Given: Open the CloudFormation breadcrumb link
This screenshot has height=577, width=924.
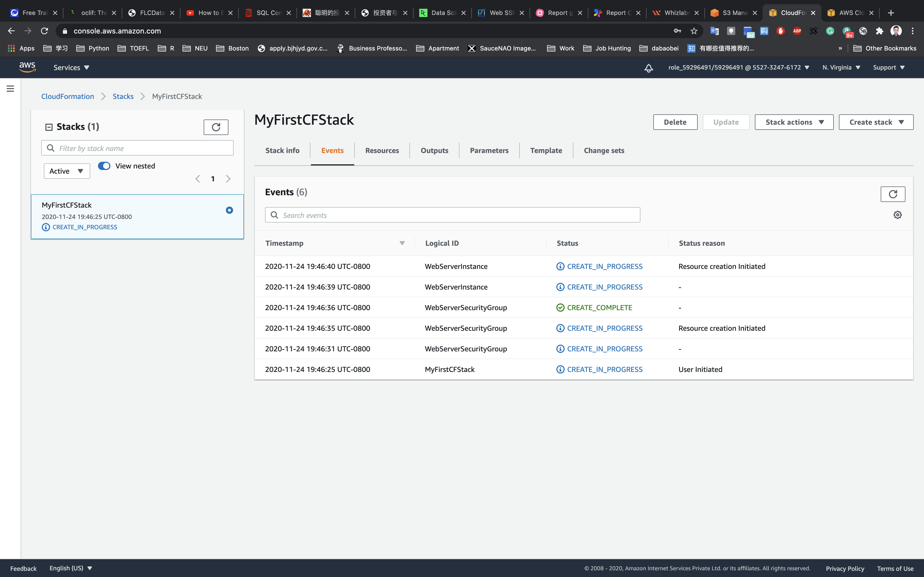Looking at the screenshot, I should pyautogui.click(x=68, y=97).
